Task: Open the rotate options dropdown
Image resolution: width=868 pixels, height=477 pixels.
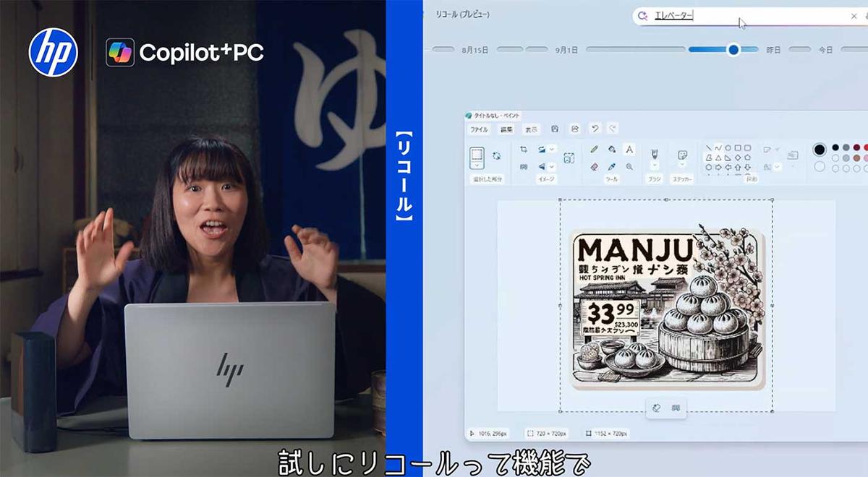Action: coord(552,150)
